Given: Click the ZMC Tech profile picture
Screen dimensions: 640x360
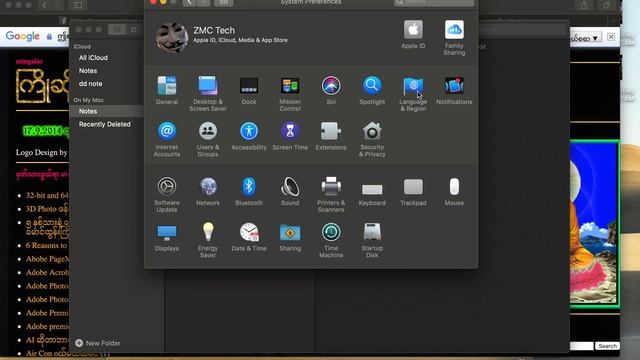Looking at the screenshot, I should coord(172,37).
